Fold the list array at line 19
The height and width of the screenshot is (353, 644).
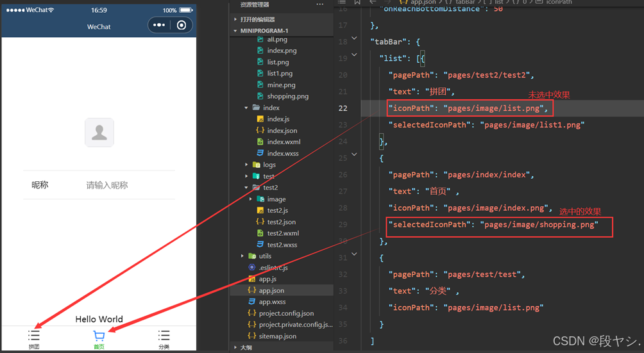click(x=354, y=54)
